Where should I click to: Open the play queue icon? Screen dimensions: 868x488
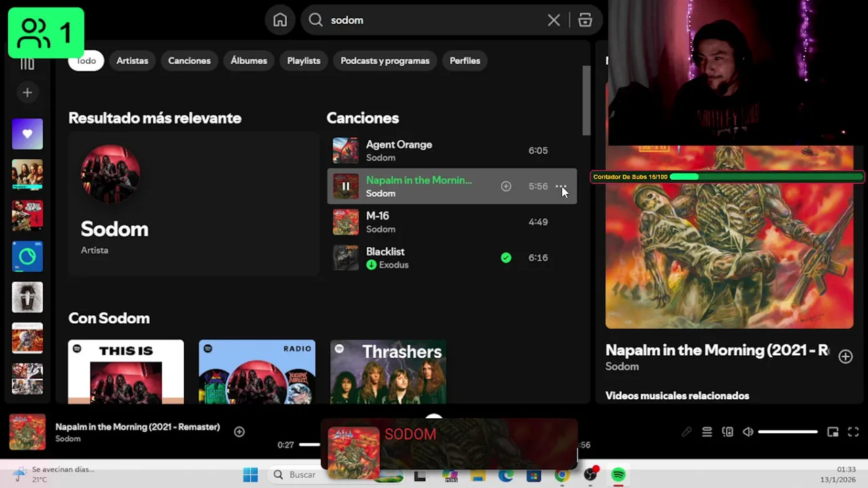707,432
